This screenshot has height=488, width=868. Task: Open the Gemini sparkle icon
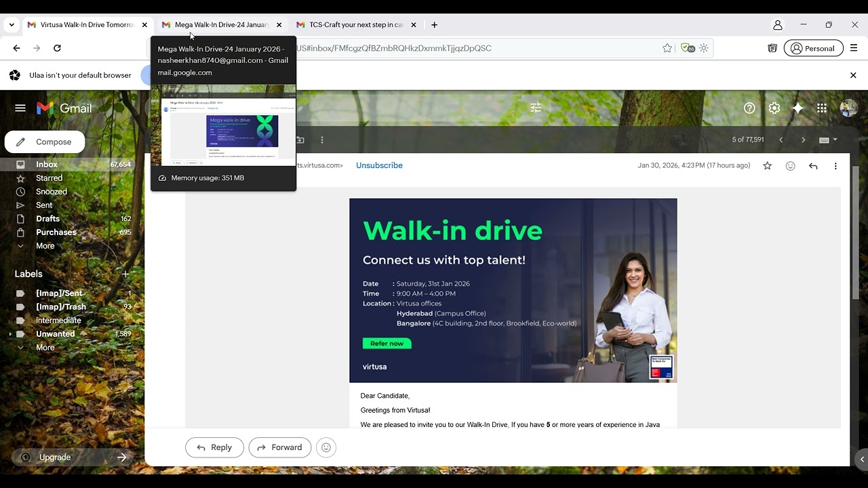pos(798,108)
